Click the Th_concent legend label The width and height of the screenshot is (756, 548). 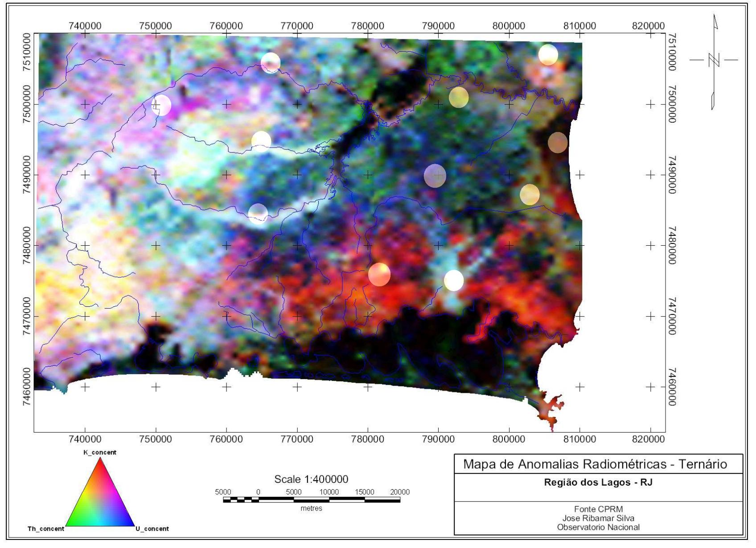coord(46,529)
